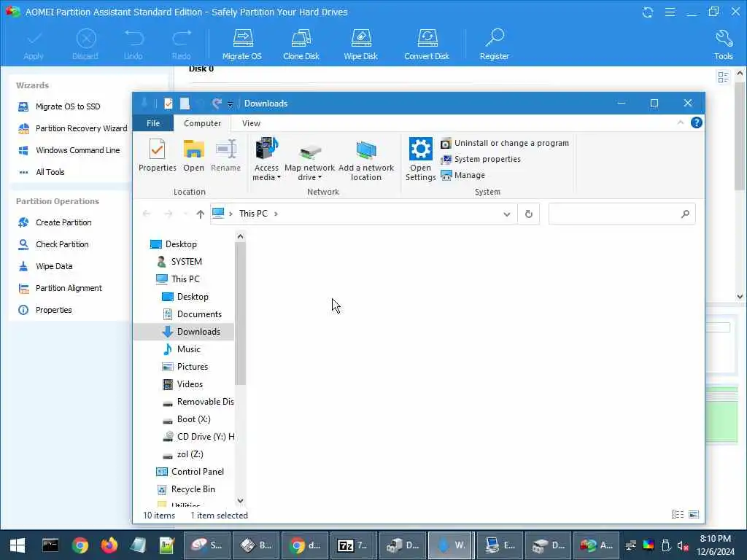Click the AOMEI refresh icon in title bar
Viewport: 747px width, 560px height.
pyautogui.click(x=648, y=12)
